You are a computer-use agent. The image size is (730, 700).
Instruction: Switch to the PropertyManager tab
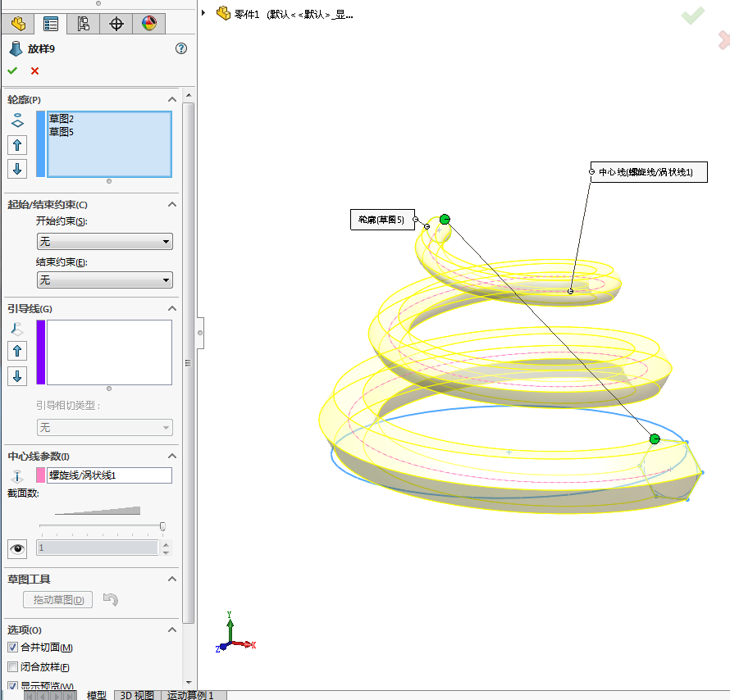click(x=50, y=24)
